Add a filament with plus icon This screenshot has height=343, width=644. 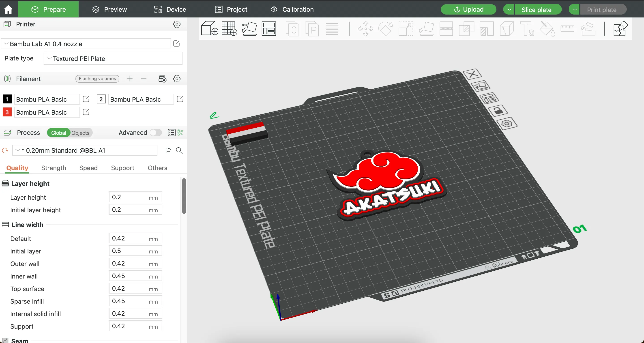tap(130, 79)
